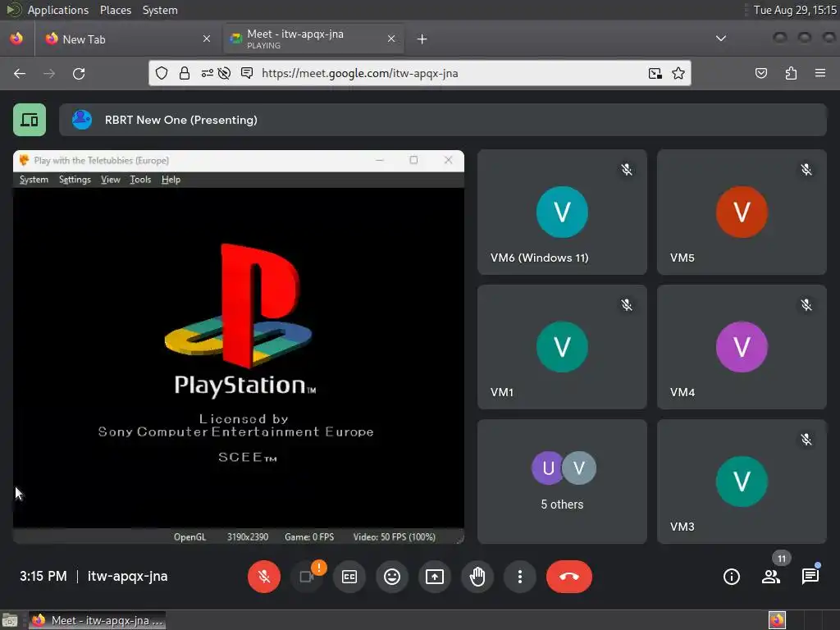Click the Firefox tray icon in bottom panel
The width and height of the screenshot is (840, 630).
(778, 620)
